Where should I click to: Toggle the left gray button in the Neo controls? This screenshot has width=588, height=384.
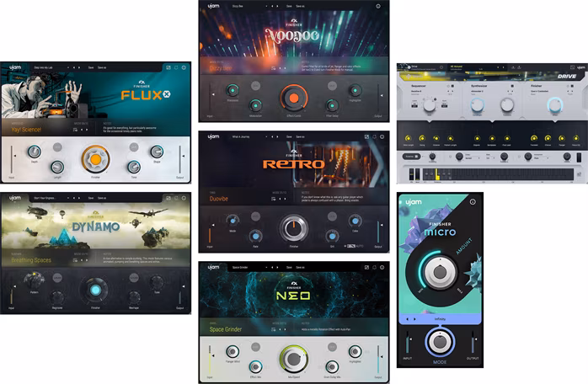tap(255, 347)
